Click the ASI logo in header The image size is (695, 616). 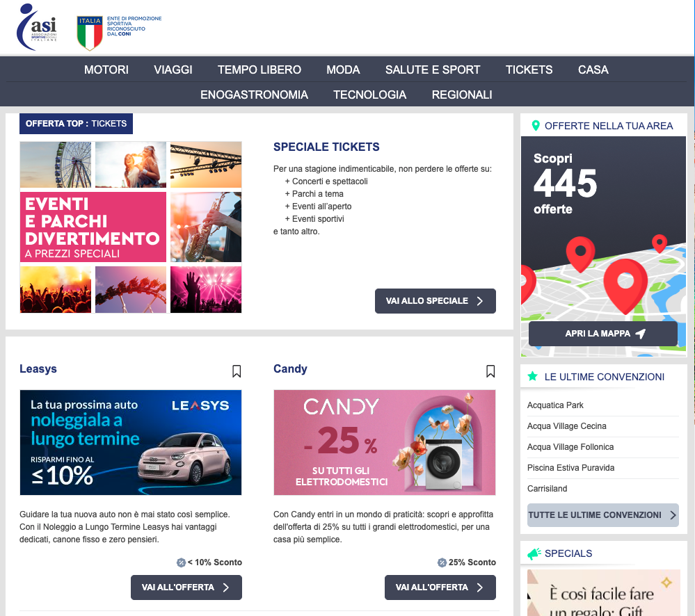coord(37,27)
